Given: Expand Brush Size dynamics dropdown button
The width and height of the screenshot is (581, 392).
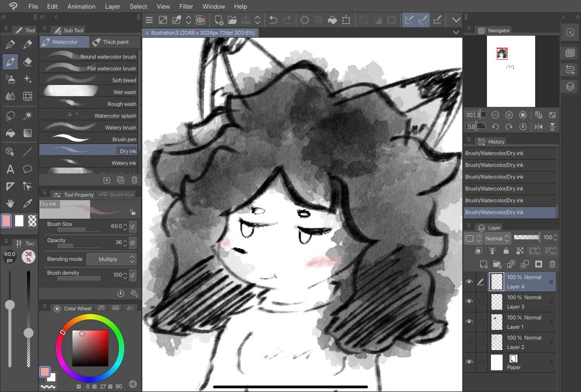Looking at the screenshot, I should tap(132, 226).
